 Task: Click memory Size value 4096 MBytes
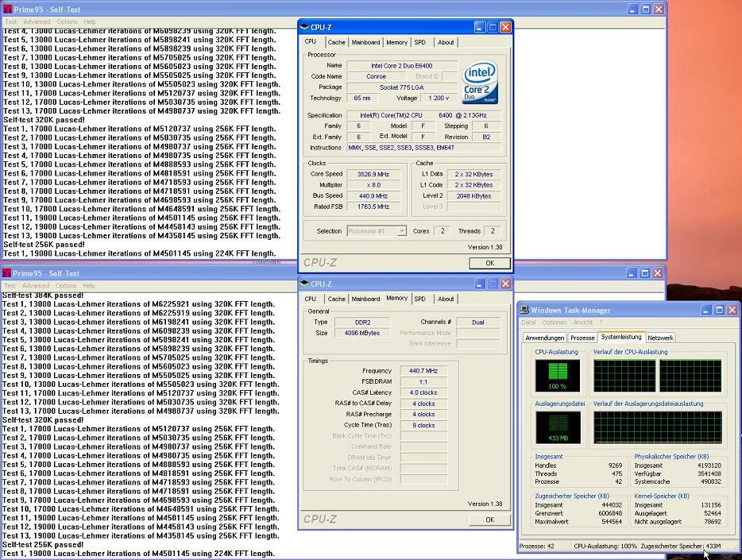coord(362,333)
